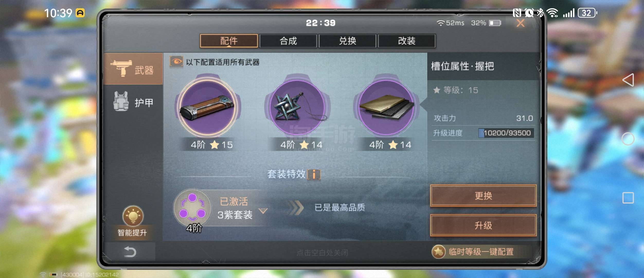Tap the 临时等级一键配置 star icon
Viewport: 644px width, 278px height.
(x=439, y=252)
